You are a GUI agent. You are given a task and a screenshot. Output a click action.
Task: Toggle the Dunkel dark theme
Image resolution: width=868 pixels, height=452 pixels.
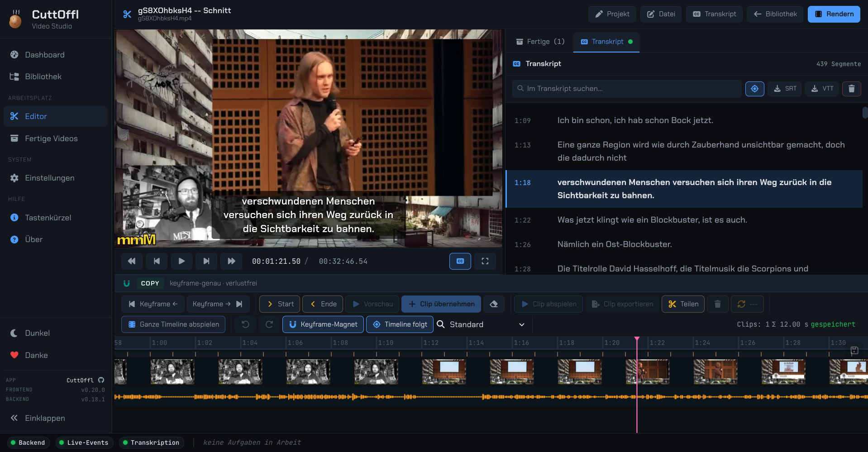[x=55, y=333]
